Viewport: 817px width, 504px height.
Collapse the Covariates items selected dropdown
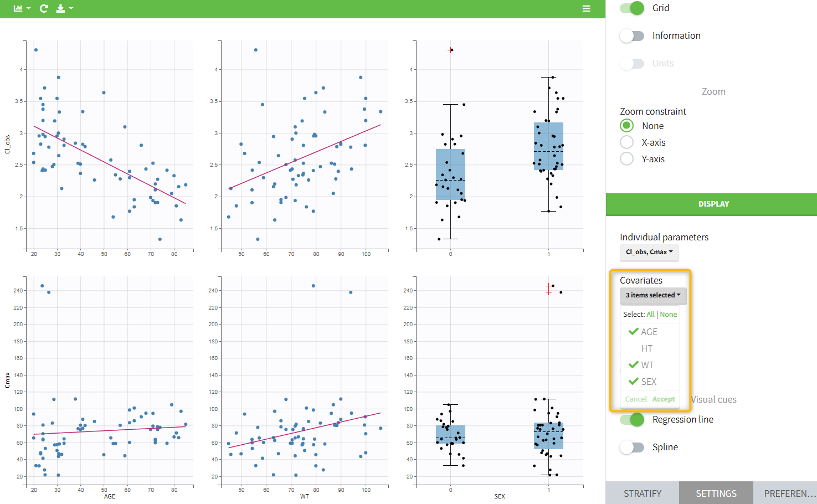click(653, 295)
